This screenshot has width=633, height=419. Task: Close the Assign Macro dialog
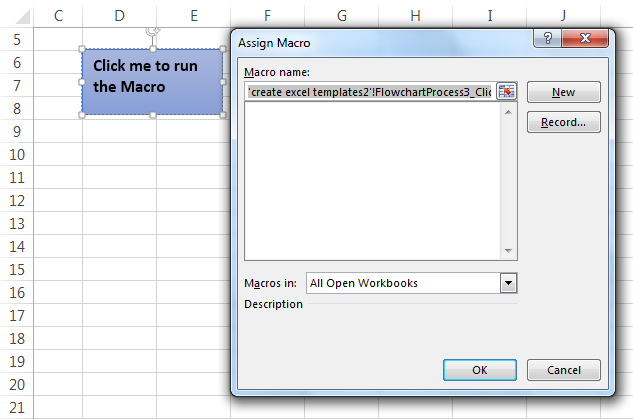[585, 38]
